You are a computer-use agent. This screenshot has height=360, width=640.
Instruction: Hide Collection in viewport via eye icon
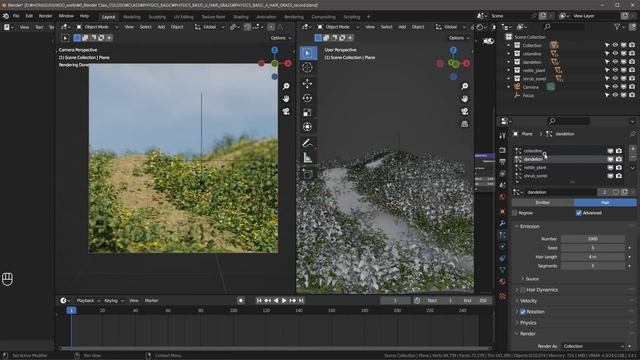[x=615, y=45]
